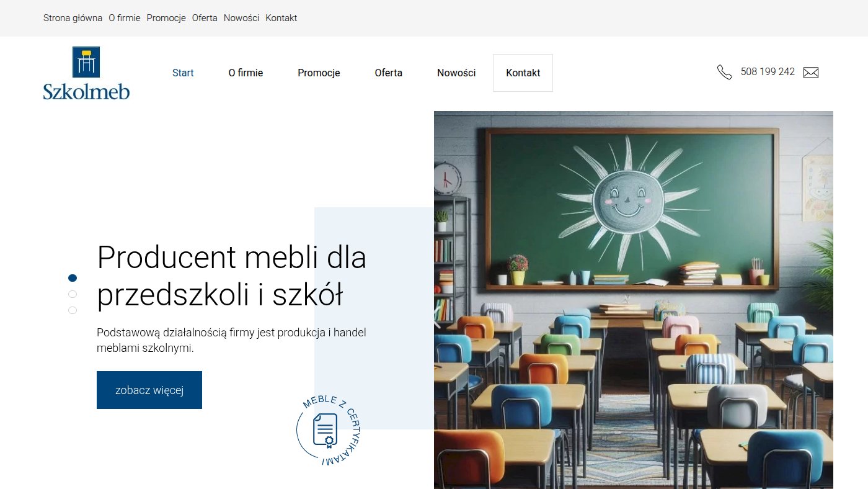Click the Szkolmeb logo

[x=86, y=73]
